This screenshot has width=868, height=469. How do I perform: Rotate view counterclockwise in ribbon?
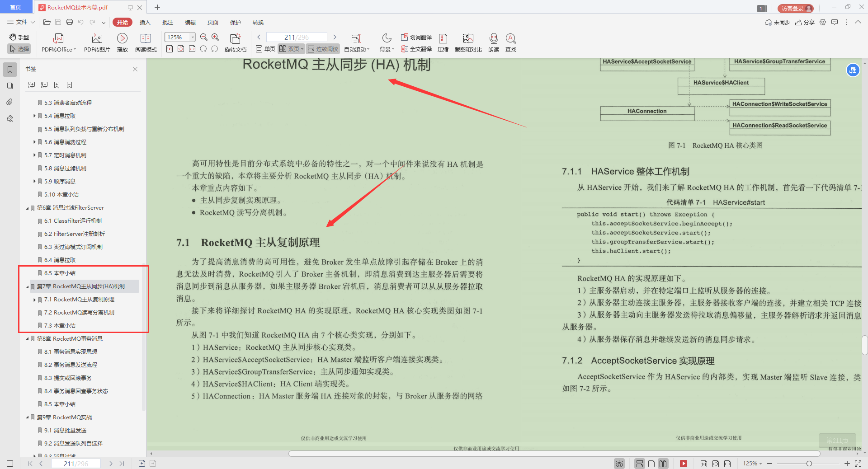click(203, 49)
